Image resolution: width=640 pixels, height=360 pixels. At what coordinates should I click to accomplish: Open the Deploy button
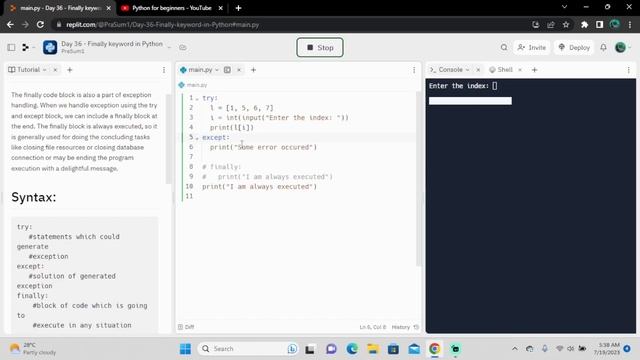574,47
